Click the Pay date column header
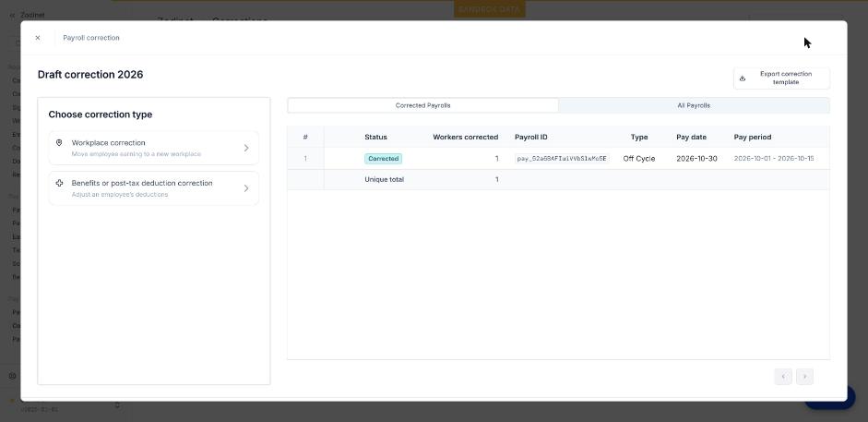 [692, 137]
